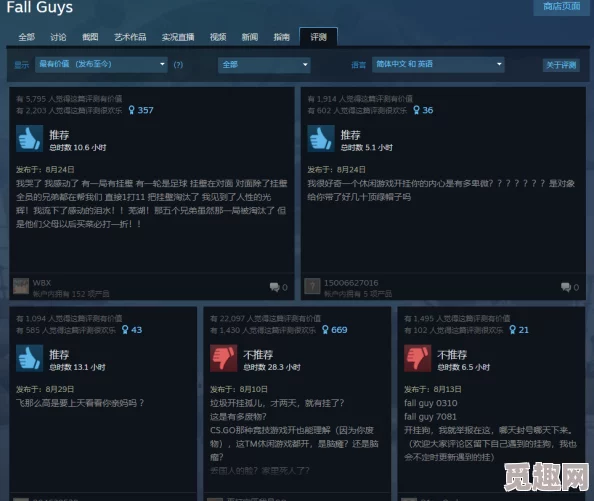Click the 发布于：8月13日 date text
Viewport: 594px width, 501px height.
[433, 389]
